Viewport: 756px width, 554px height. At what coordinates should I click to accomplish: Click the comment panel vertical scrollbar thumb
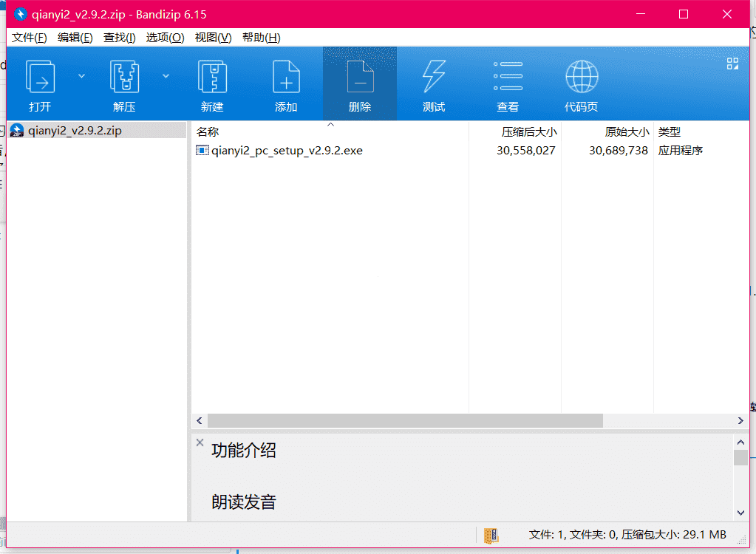click(x=740, y=458)
